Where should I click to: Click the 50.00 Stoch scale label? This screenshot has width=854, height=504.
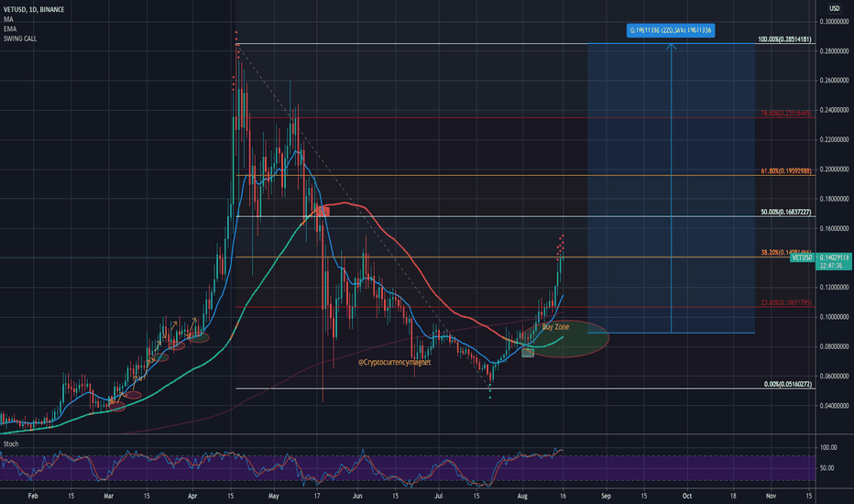[x=827, y=468]
